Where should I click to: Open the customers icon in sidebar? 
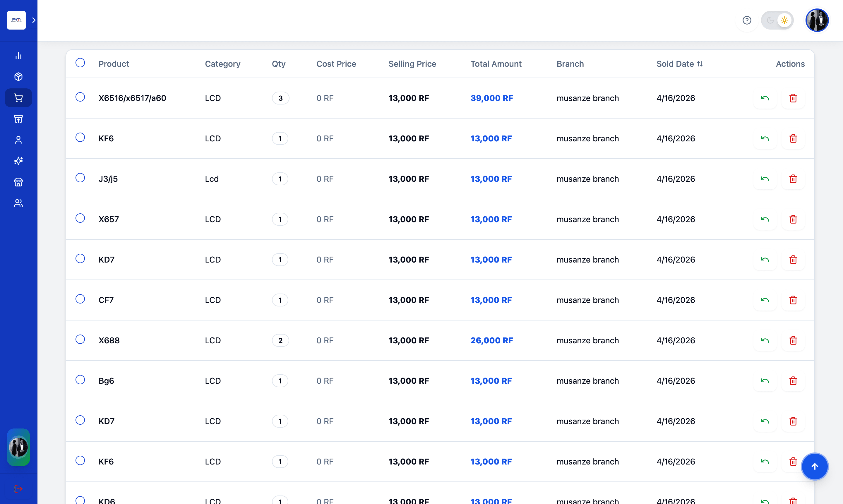18,140
